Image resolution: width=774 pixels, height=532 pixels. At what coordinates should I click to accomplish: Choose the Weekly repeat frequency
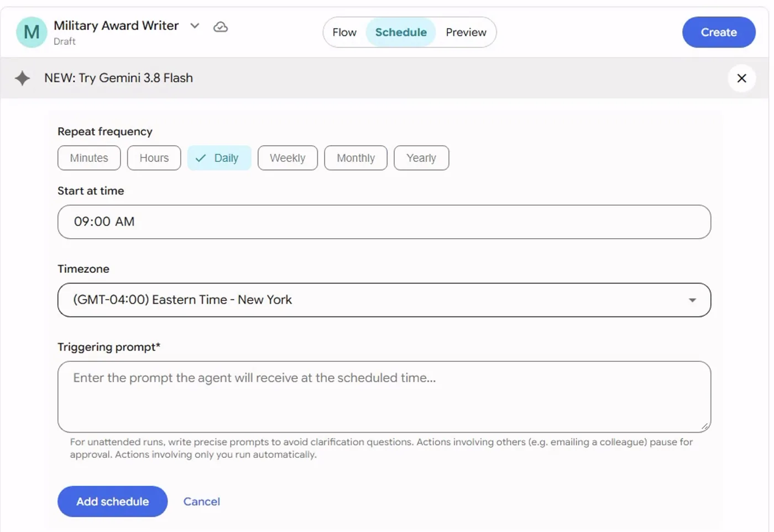[287, 158]
